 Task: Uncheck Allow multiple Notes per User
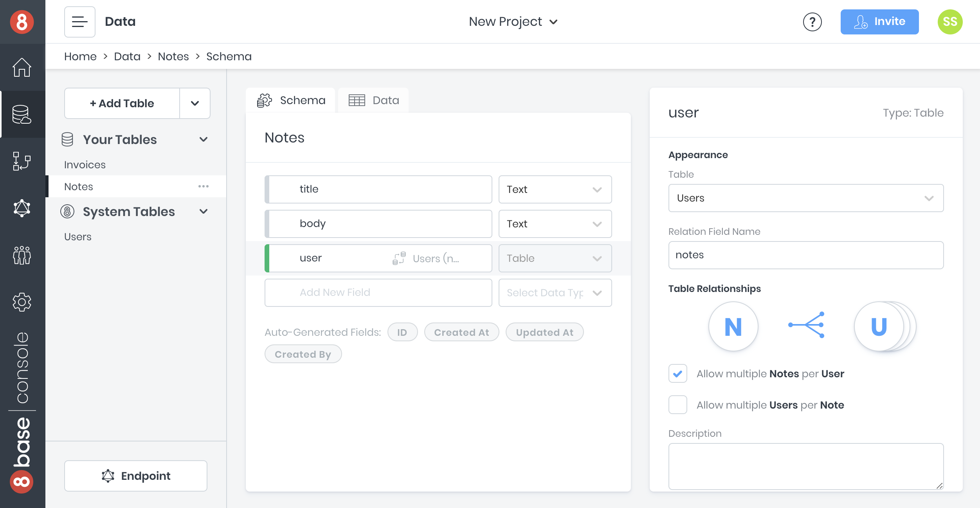click(x=677, y=374)
